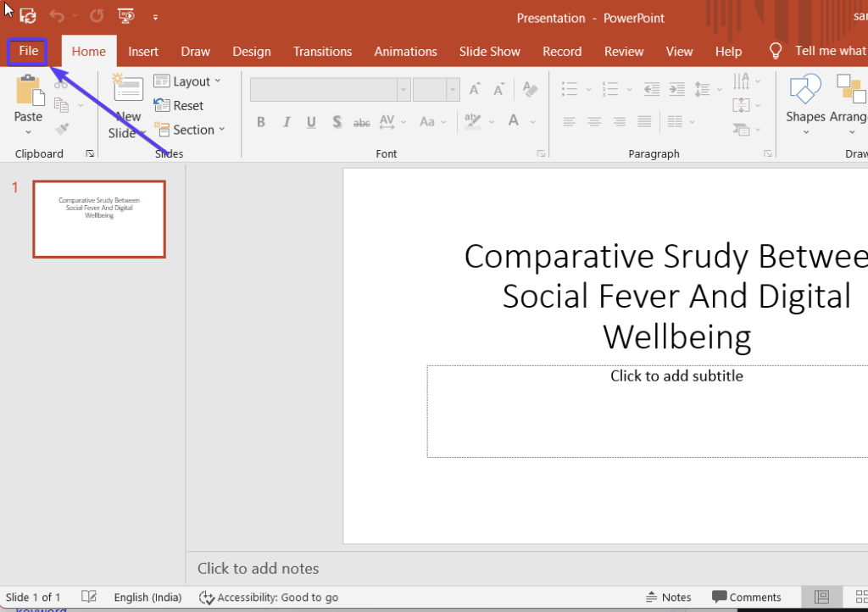Open the Help tab
868x612 pixels.
click(728, 52)
